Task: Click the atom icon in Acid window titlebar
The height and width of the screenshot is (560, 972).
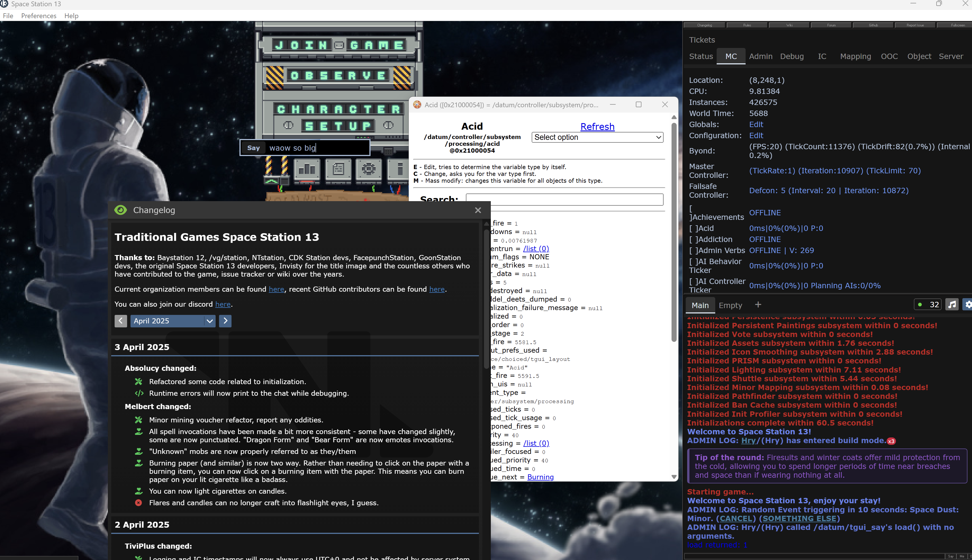Action: pyautogui.click(x=417, y=105)
